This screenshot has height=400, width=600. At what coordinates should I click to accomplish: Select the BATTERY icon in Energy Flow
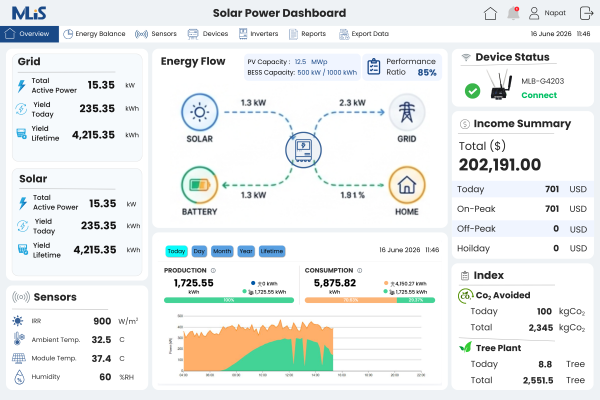tap(199, 185)
